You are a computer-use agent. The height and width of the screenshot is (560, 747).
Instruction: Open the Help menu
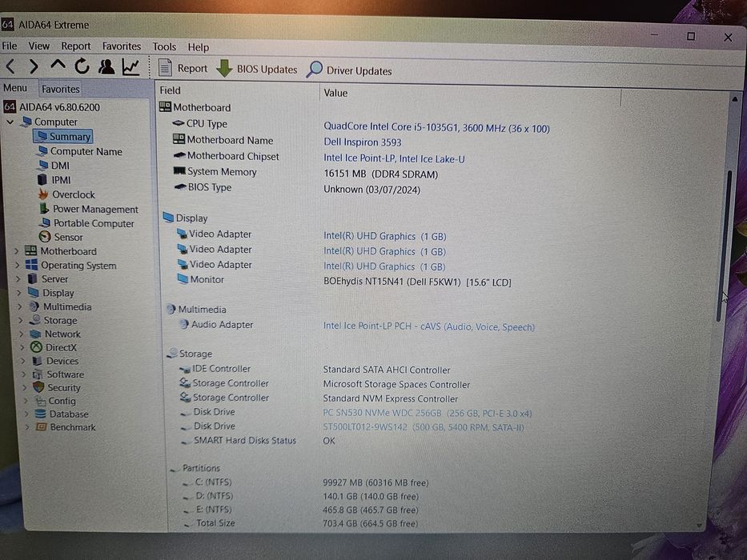coord(199,47)
